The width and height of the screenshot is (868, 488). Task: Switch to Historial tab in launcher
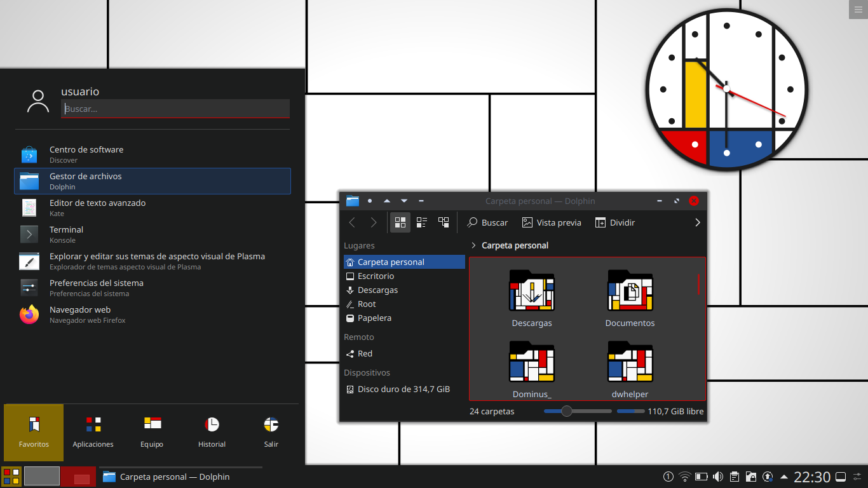pyautogui.click(x=212, y=432)
